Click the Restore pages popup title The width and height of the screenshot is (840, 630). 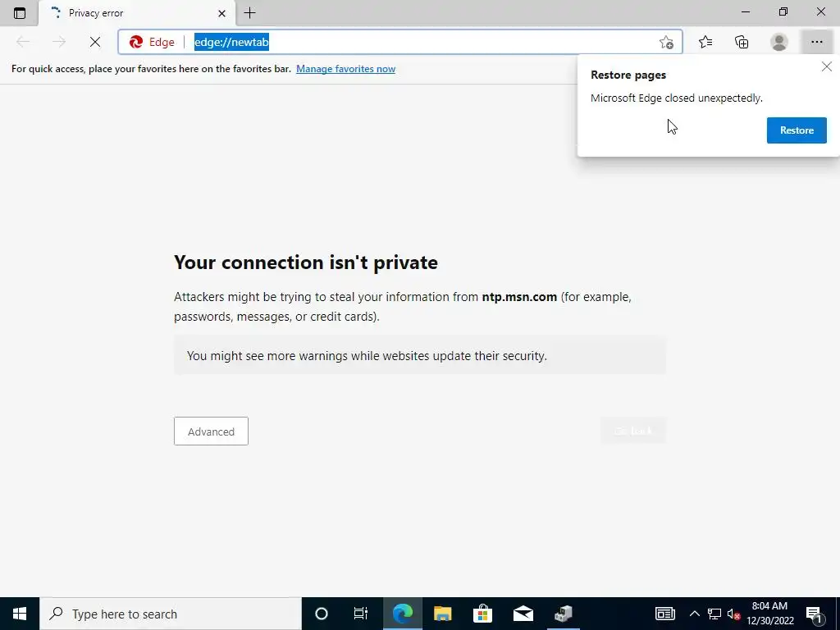[628, 75]
